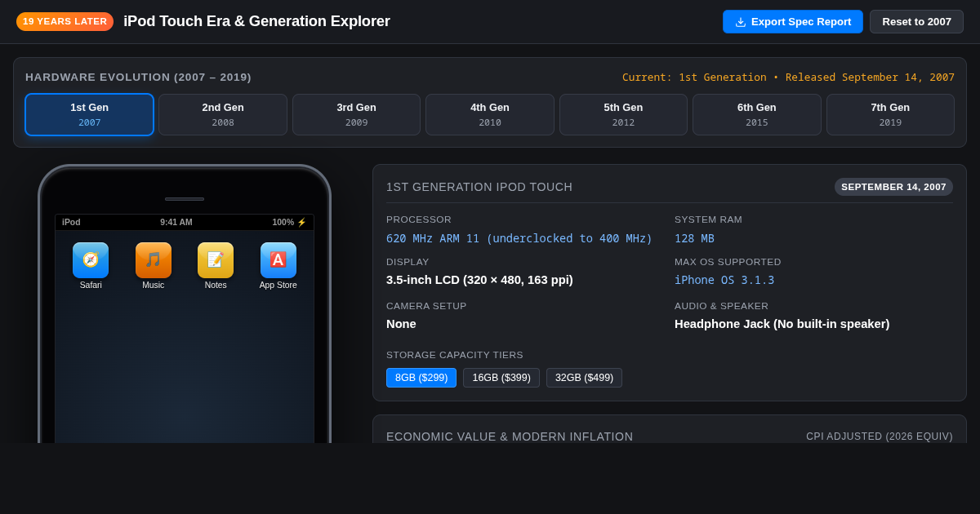Click the 100% battery text on the iPod

(283, 222)
